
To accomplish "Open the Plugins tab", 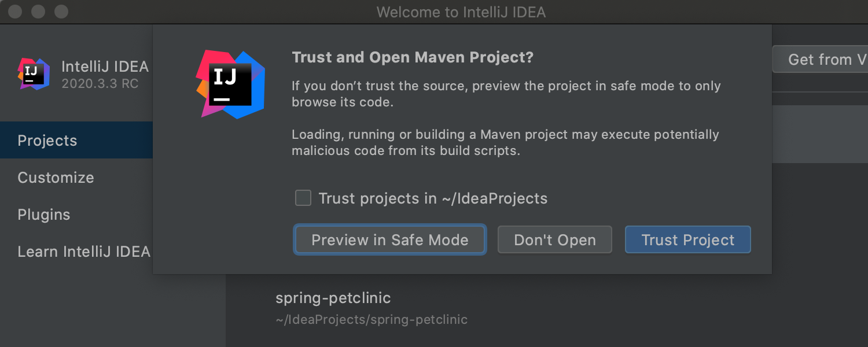I will 44,215.
